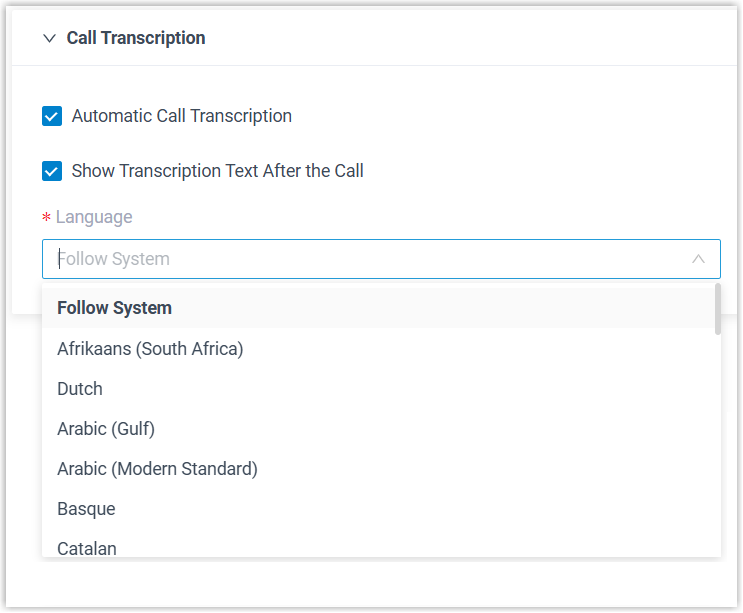Choose Afrikaans (South Africa) from the list

[x=150, y=349]
